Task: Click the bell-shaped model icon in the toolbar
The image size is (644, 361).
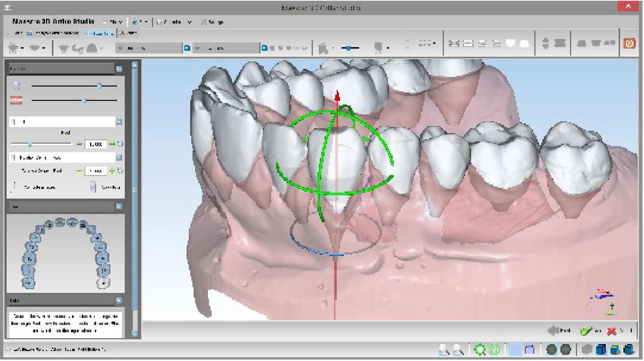Action: tap(92, 48)
